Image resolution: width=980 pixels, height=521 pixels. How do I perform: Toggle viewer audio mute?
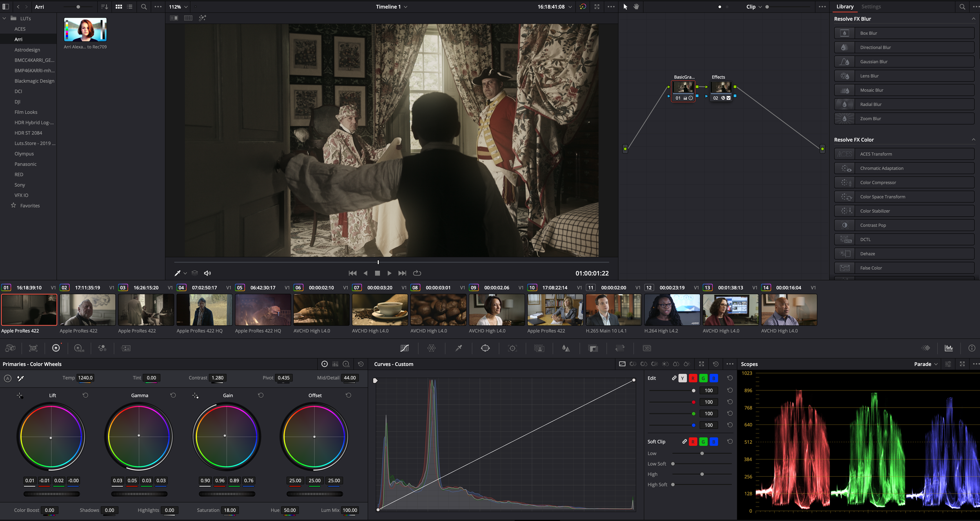tap(207, 273)
